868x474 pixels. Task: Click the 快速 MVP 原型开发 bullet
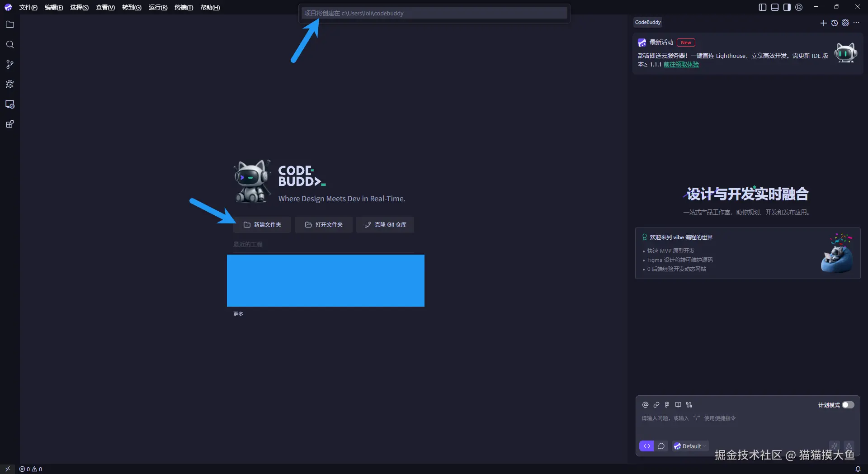click(671, 251)
